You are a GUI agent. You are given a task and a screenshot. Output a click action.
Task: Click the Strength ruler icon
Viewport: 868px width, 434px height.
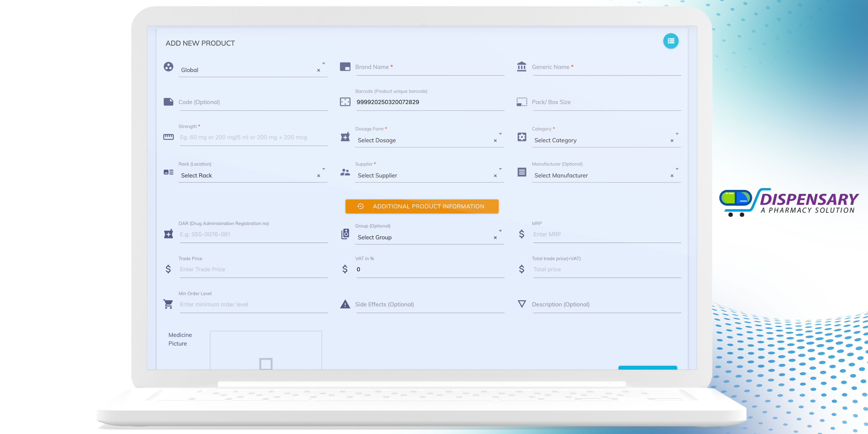(168, 137)
